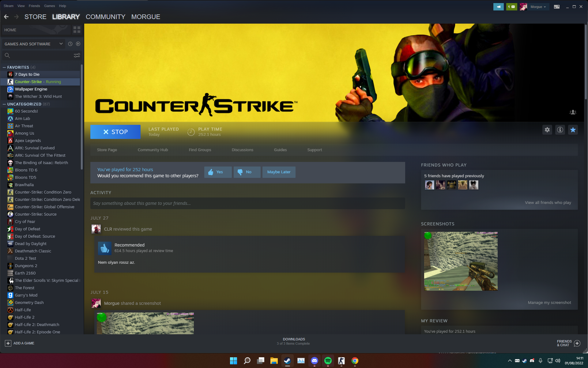Screen dimensions: 588x368
Task: Click the game info icon
Action: [560, 130]
